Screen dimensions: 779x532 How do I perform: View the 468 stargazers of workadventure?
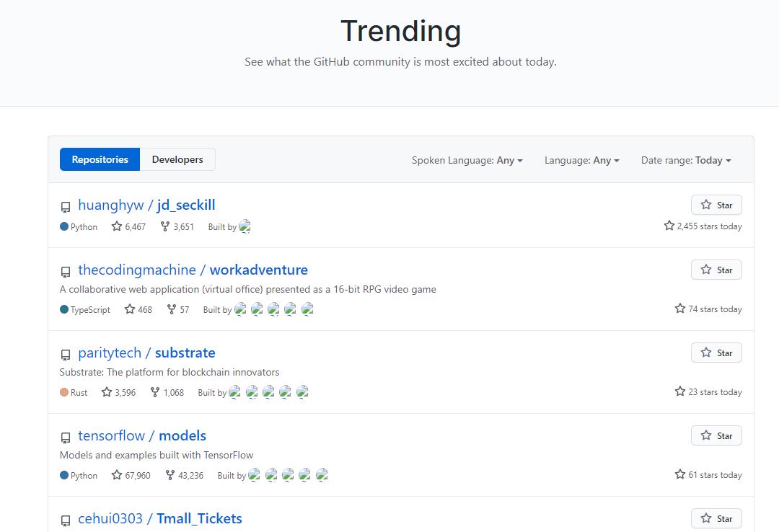click(138, 309)
